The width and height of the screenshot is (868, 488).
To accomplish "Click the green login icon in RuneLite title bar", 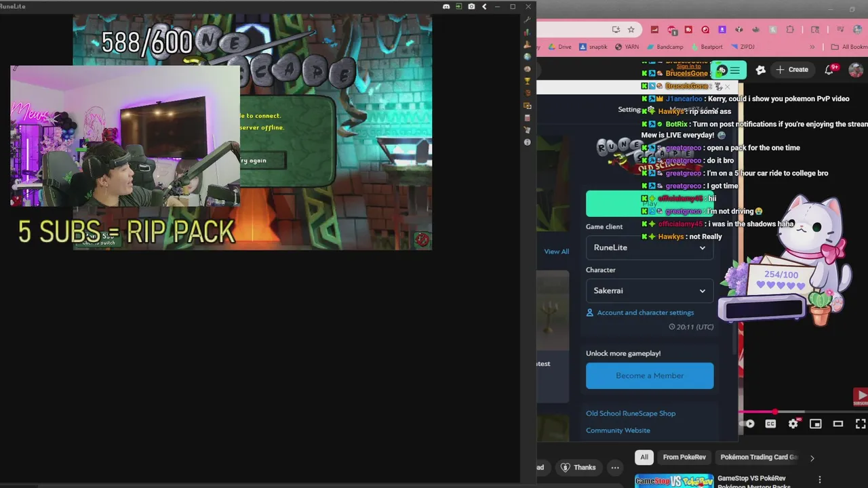I will [x=459, y=6].
